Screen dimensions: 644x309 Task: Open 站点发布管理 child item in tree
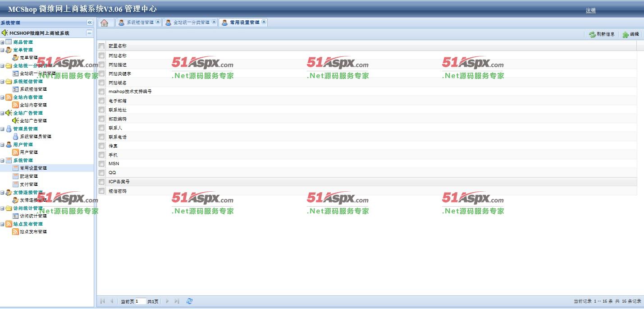pyautogui.click(x=33, y=232)
